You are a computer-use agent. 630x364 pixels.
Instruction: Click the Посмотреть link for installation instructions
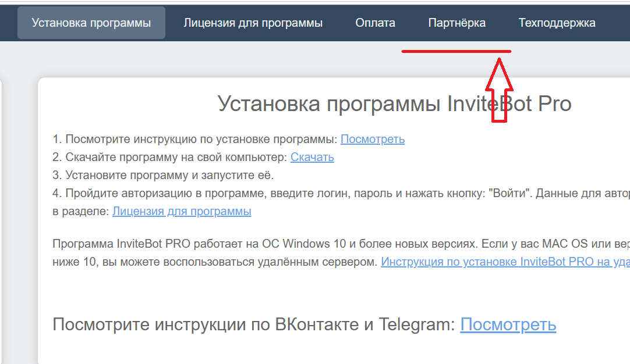coord(373,139)
